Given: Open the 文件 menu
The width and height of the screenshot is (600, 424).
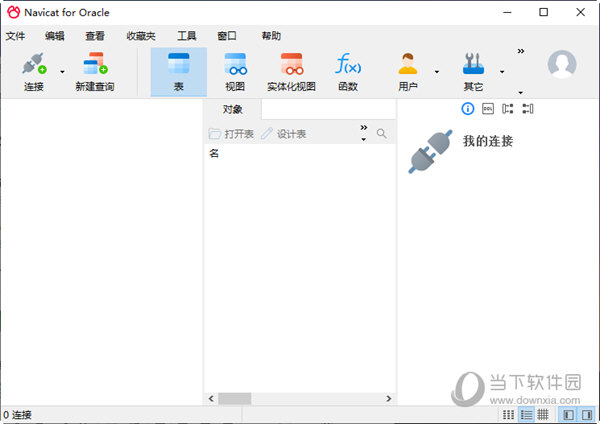Looking at the screenshot, I should click(x=15, y=36).
